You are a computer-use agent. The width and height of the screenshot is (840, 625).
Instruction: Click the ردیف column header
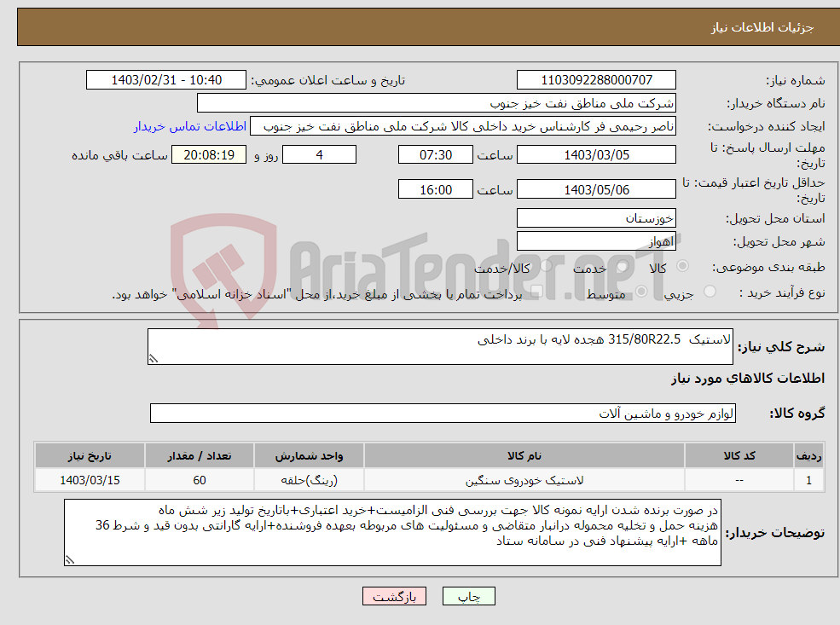point(808,456)
